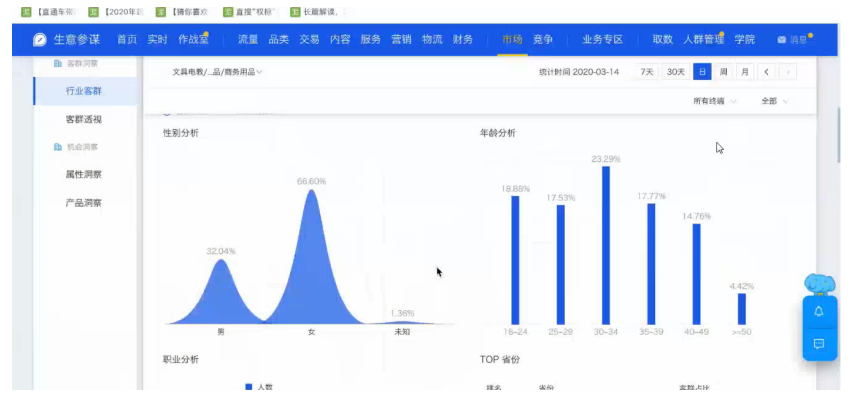Open the 所有终端 dropdown
Viewport: 854px width, 397px height.
click(715, 101)
